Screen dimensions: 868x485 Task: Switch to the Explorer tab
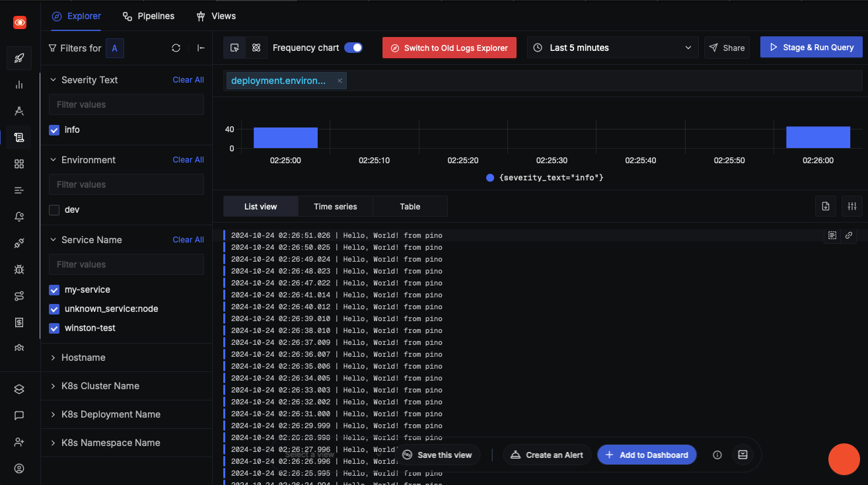[77, 16]
